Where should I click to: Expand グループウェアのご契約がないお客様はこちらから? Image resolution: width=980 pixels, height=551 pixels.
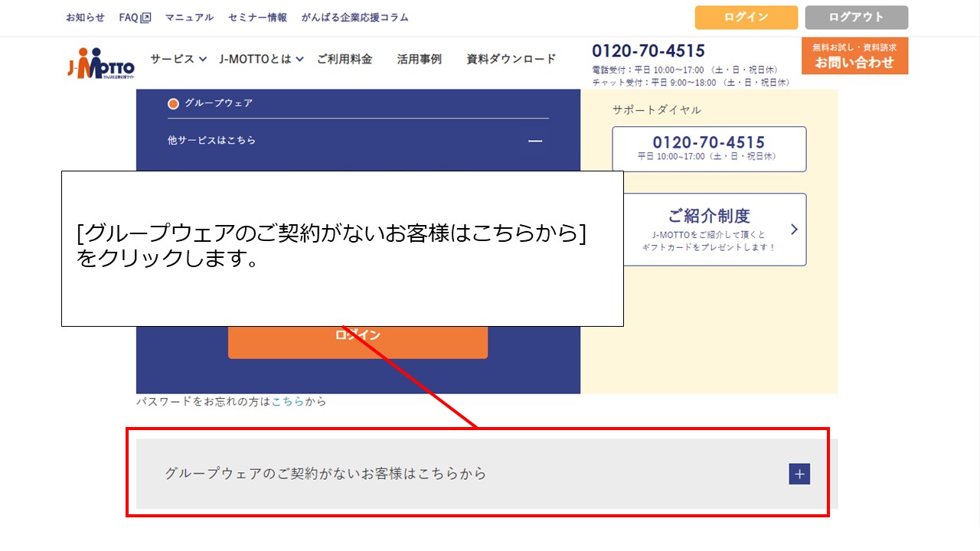point(487,474)
